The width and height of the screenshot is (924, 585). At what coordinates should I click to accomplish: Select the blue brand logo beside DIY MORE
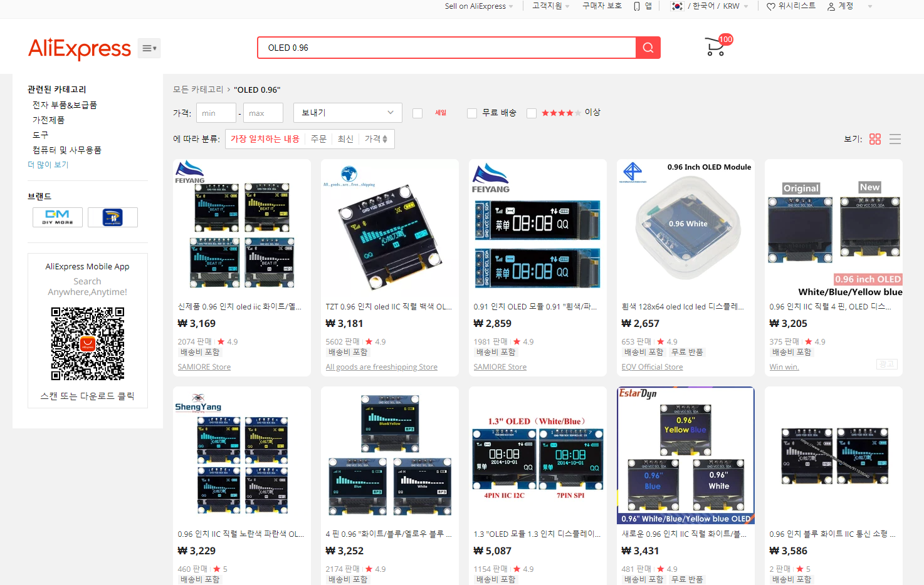coord(113,217)
